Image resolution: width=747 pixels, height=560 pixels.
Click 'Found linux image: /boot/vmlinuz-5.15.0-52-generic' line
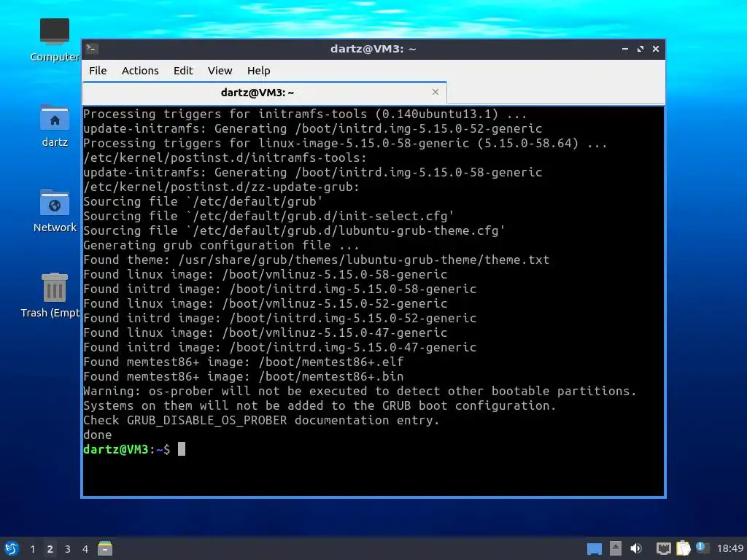266,304
